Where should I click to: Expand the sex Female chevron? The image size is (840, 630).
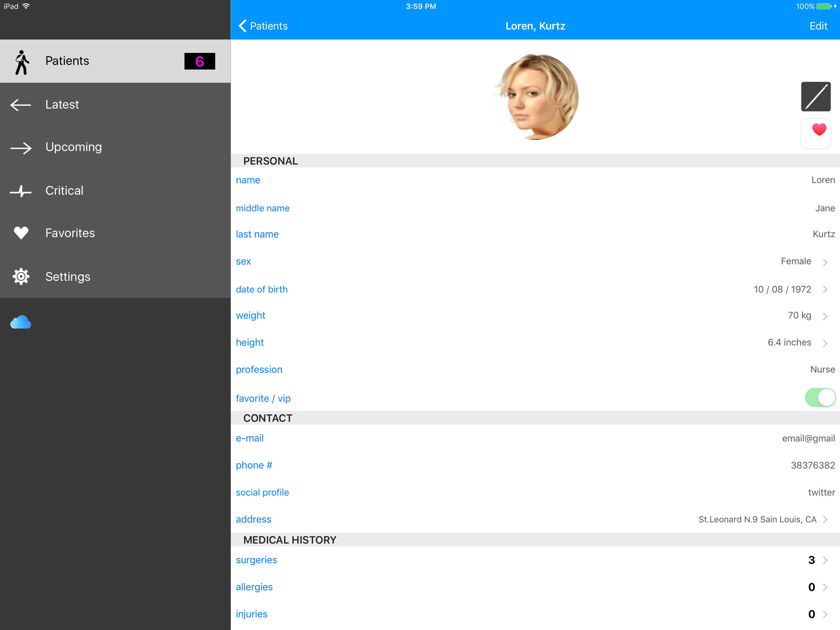[x=825, y=262]
